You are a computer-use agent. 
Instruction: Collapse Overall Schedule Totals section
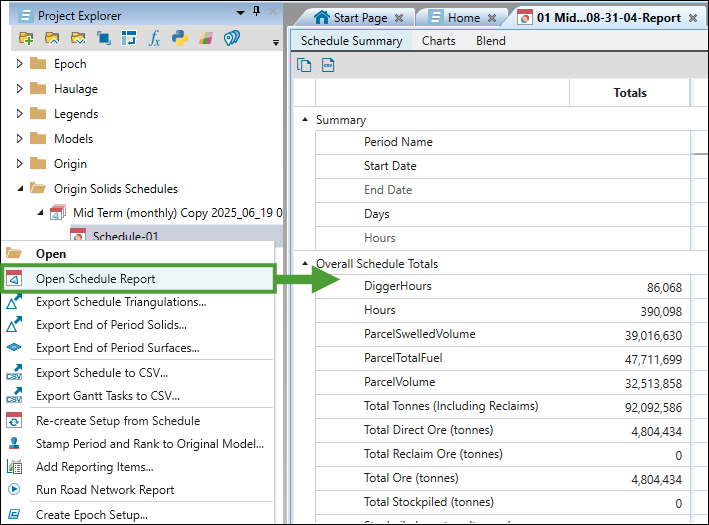[305, 264]
